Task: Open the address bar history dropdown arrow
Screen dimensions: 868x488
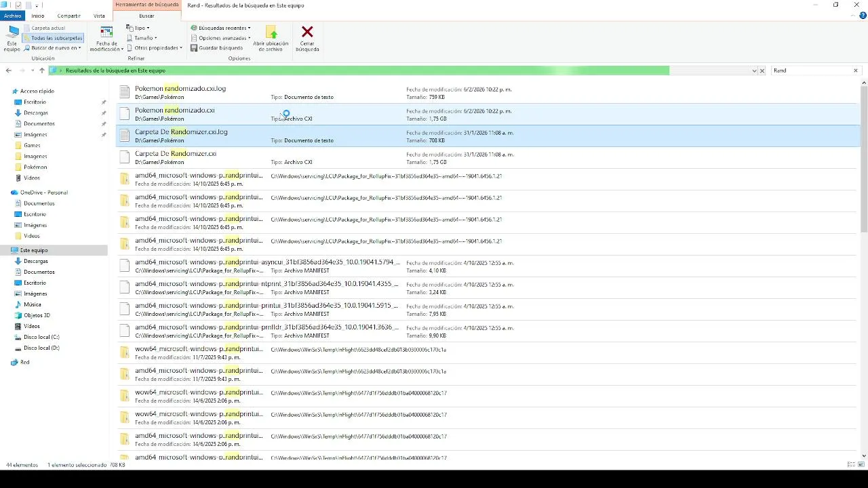Action: coord(754,70)
